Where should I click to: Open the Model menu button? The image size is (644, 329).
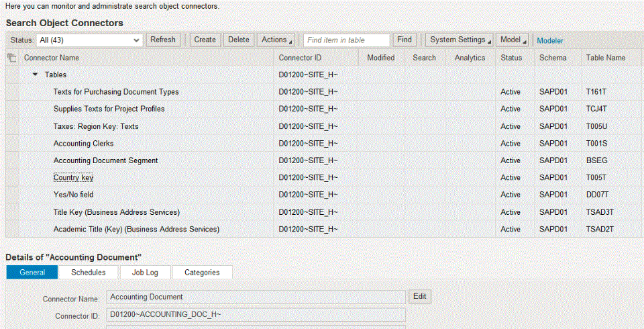512,40
